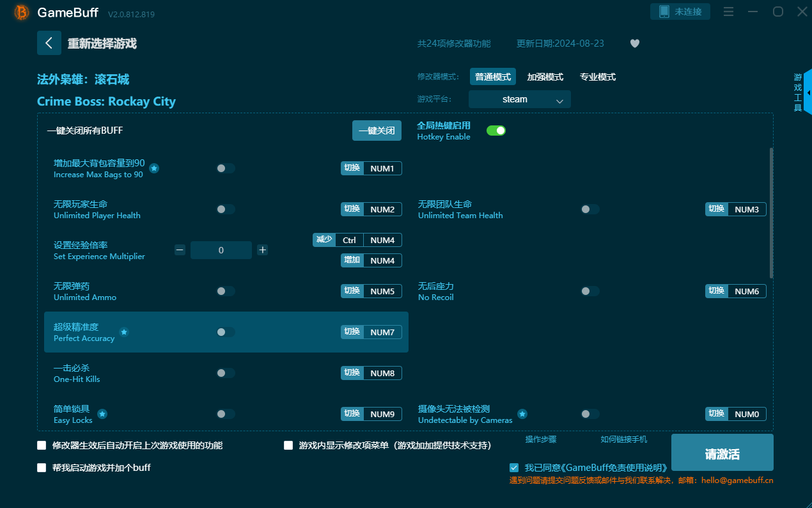The width and height of the screenshot is (812, 508).
Task: Expand the game tools side panel
Action: coord(808,93)
